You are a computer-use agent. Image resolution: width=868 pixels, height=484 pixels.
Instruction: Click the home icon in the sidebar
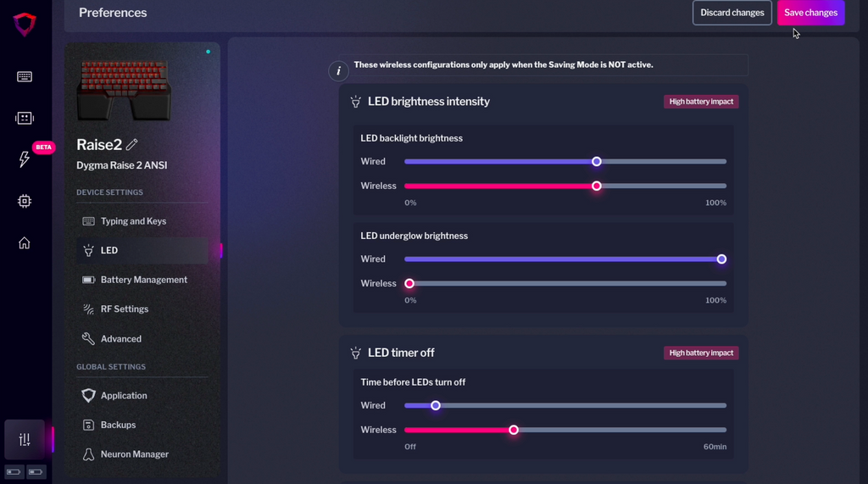pyautogui.click(x=25, y=243)
